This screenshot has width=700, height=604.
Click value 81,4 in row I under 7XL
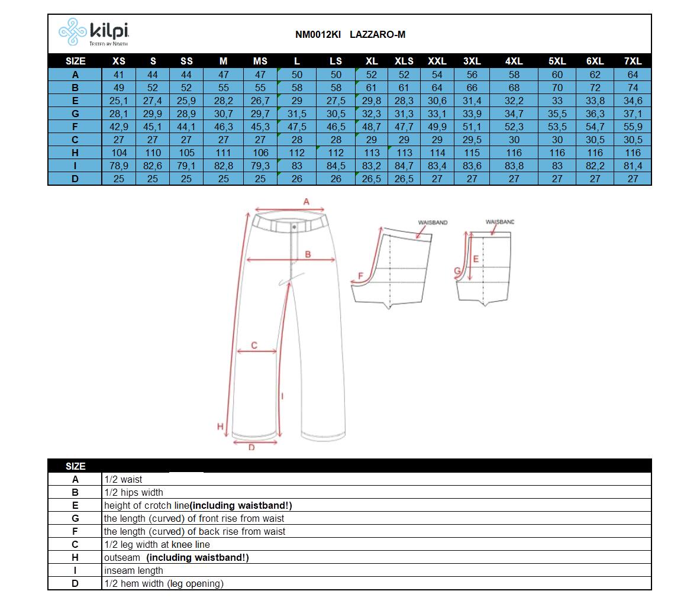click(x=633, y=166)
